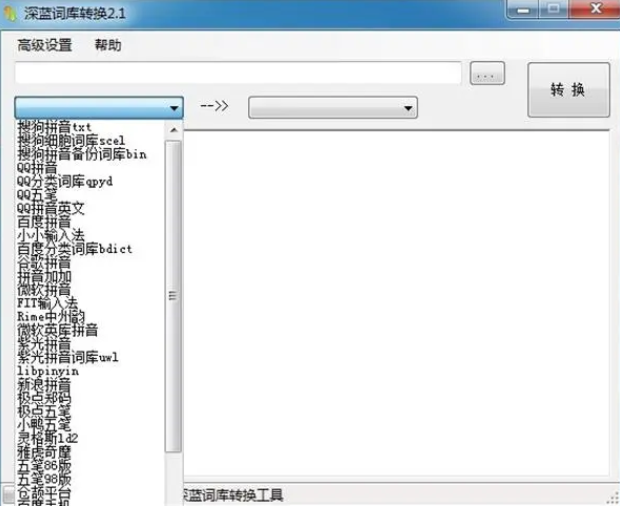Maximize the 深蓝词库转换 window
Viewport: 620px width, 506px height.
point(553,9)
